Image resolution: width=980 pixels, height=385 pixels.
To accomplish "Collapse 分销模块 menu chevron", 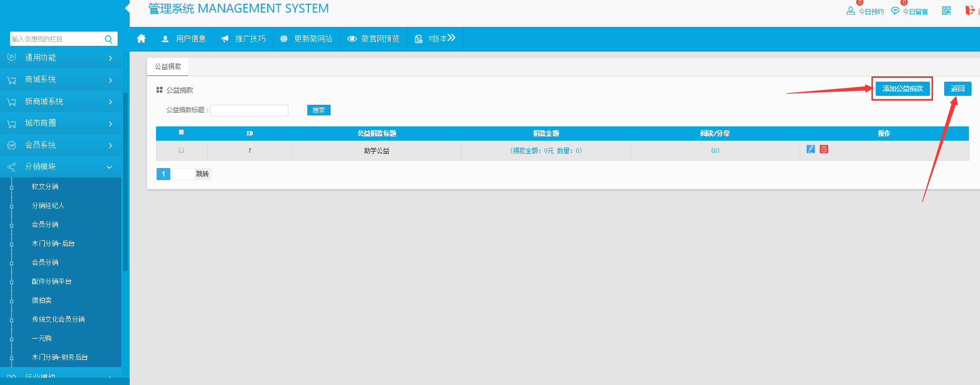I will (x=110, y=167).
